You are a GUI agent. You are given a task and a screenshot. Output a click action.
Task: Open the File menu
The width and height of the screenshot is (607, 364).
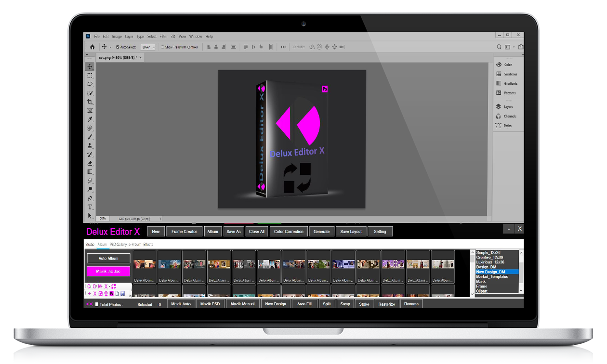tap(97, 36)
